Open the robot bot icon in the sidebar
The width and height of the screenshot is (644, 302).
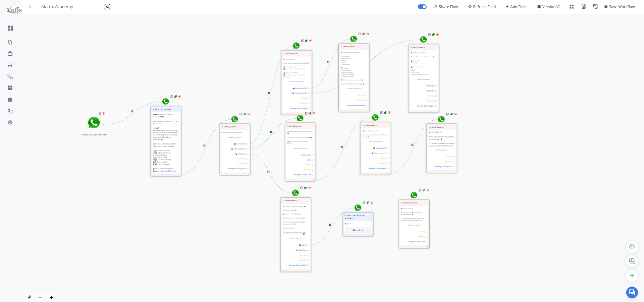[x=10, y=65]
